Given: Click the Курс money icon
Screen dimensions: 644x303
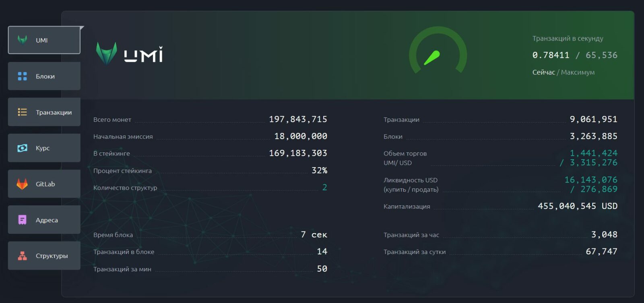Looking at the screenshot, I should tap(23, 148).
